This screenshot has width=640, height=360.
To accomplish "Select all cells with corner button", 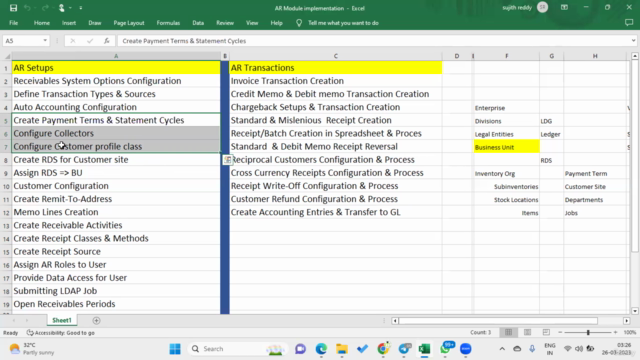I will 6,56.
